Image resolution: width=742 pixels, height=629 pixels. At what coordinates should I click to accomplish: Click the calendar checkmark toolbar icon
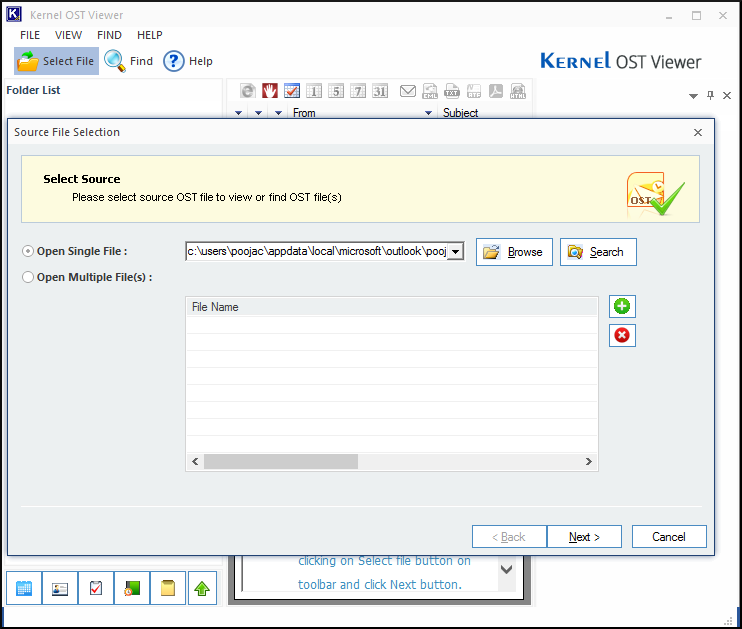pyautogui.click(x=292, y=91)
